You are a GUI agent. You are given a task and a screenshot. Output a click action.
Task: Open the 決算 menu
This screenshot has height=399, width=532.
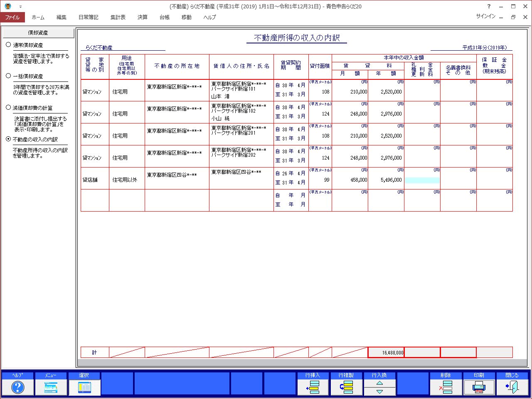click(x=143, y=17)
